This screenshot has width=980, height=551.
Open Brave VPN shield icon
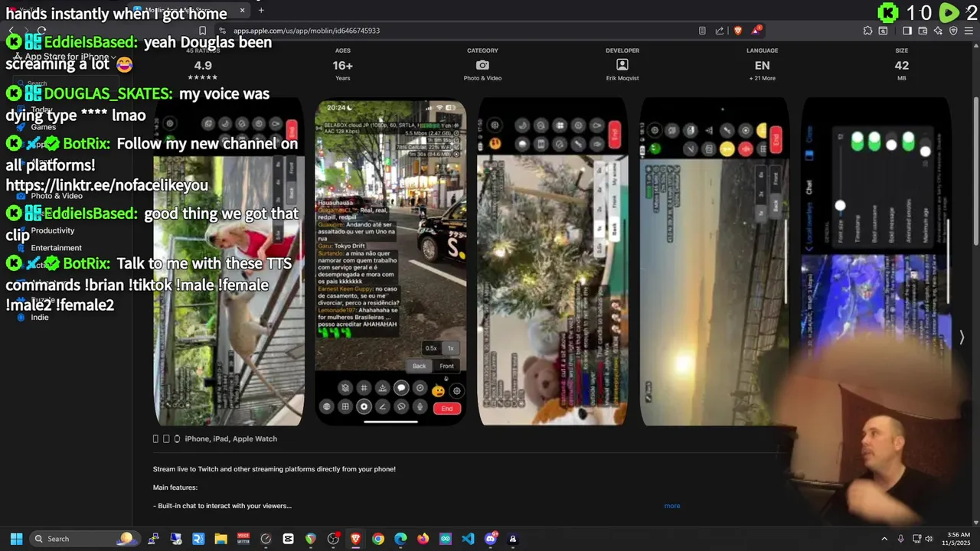(x=954, y=31)
